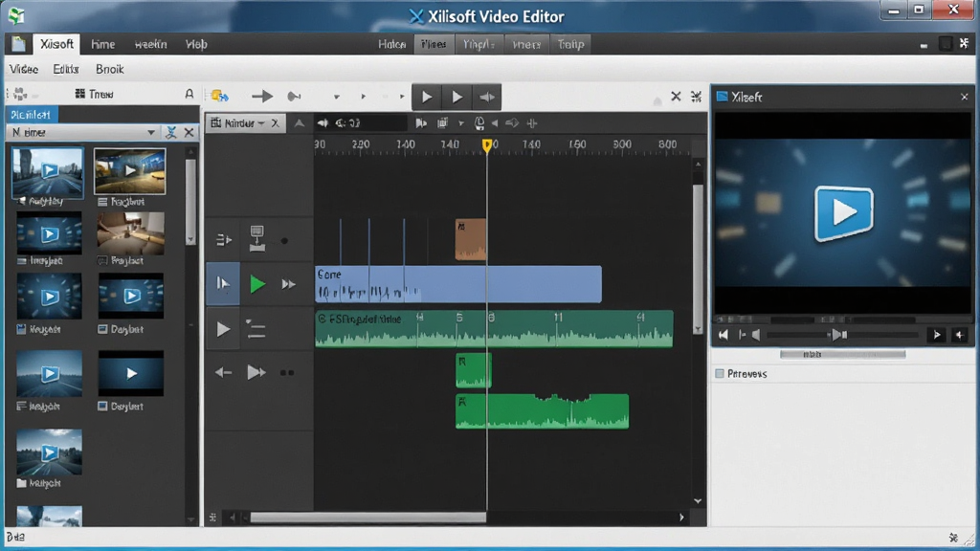
Task: Click the small left triangle in timeline toolbar
Action: point(495,123)
